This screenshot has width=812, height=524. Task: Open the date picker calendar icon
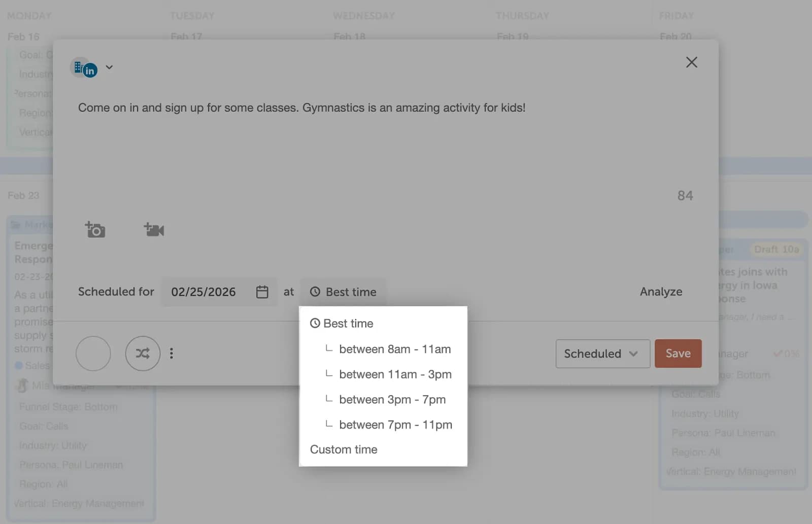(x=262, y=292)
